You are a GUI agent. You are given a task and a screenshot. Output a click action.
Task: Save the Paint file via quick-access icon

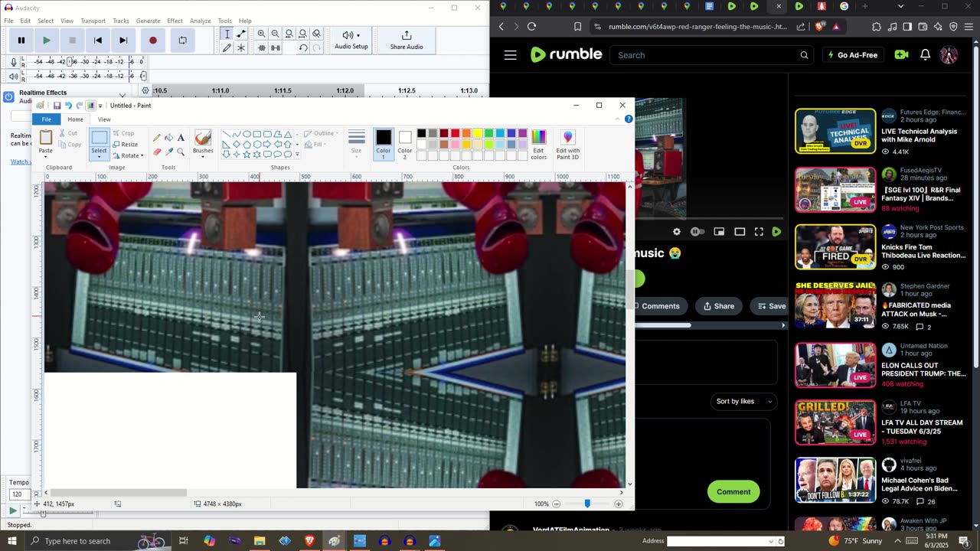pos(57,106)
